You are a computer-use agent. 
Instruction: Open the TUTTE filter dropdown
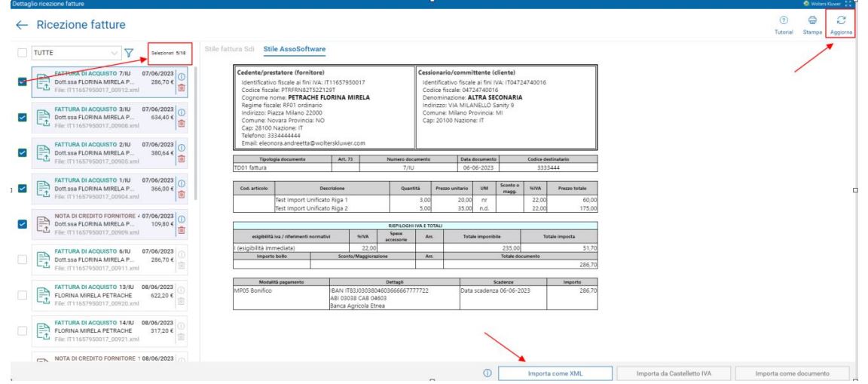point(75,54)
